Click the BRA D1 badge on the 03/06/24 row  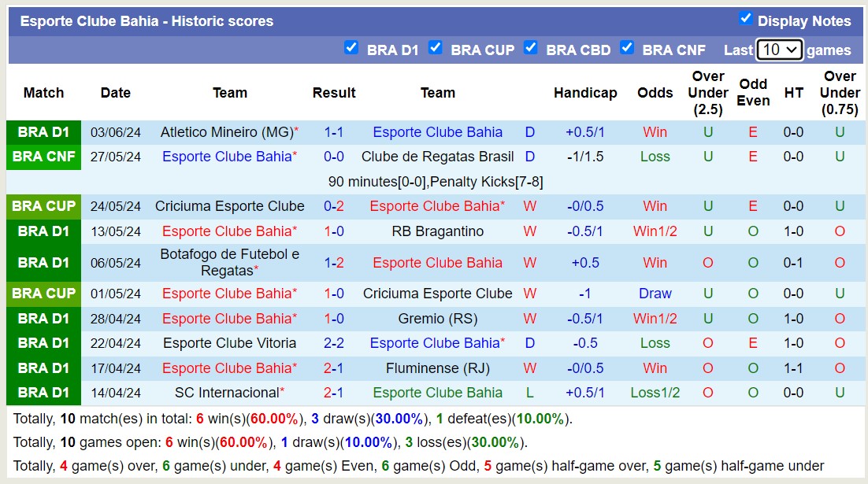[x=43, y=132]
